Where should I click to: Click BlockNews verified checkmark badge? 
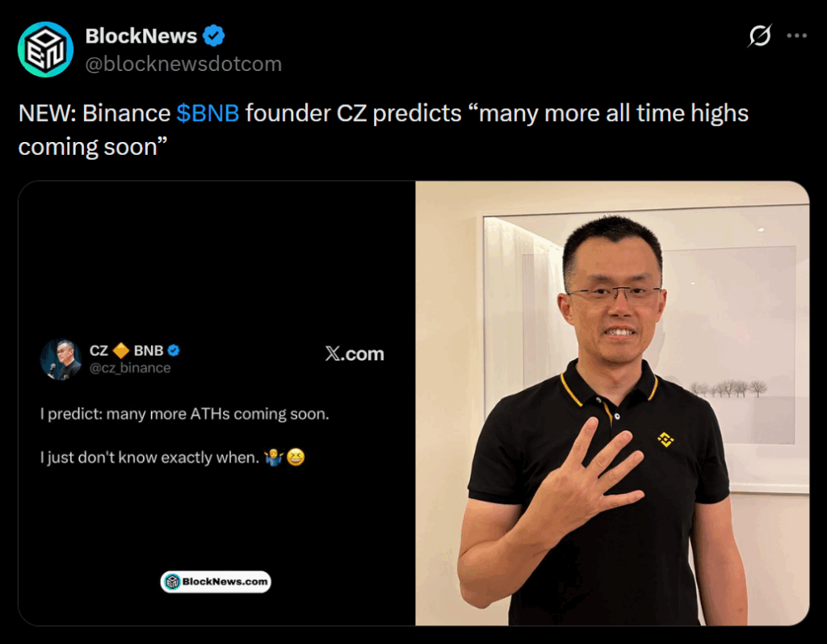pyautogui.click(x=213, y=36)
